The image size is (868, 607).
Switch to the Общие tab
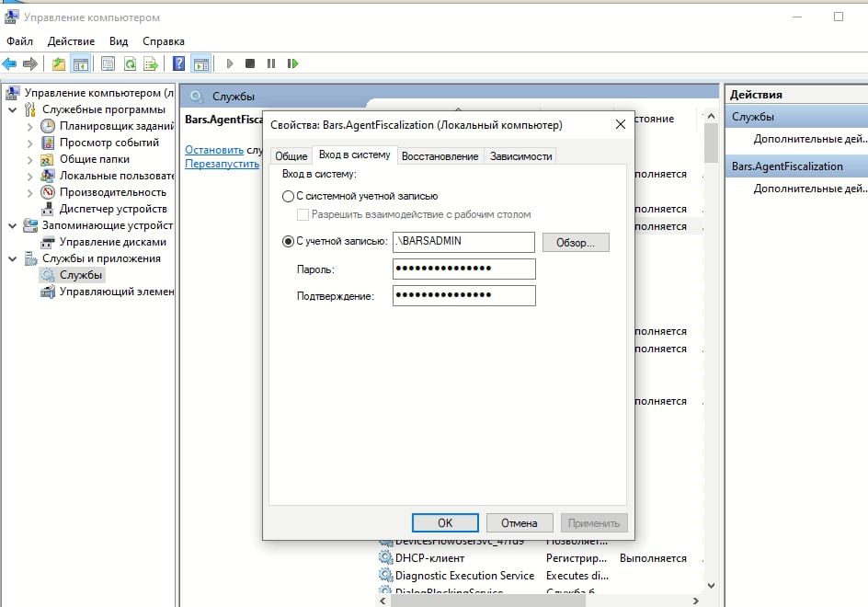pyautogui.click(x=291, y=156)
